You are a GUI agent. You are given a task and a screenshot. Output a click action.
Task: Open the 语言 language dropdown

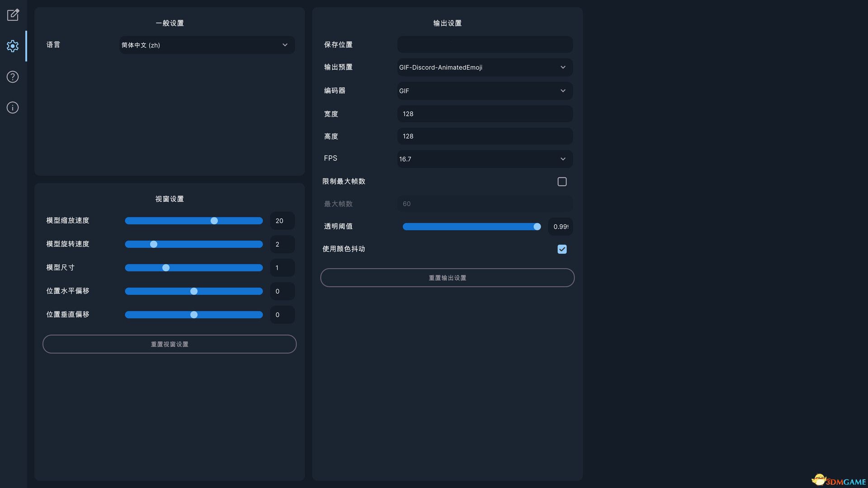207,45
